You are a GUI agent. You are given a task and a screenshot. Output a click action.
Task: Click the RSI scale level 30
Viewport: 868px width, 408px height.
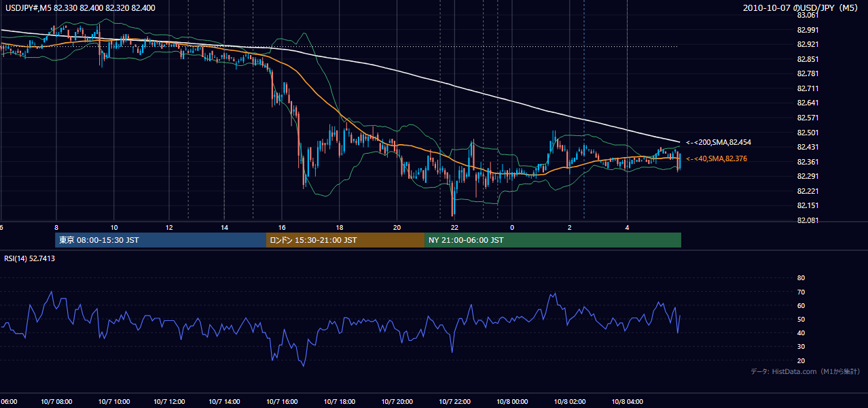click(801, 347)
